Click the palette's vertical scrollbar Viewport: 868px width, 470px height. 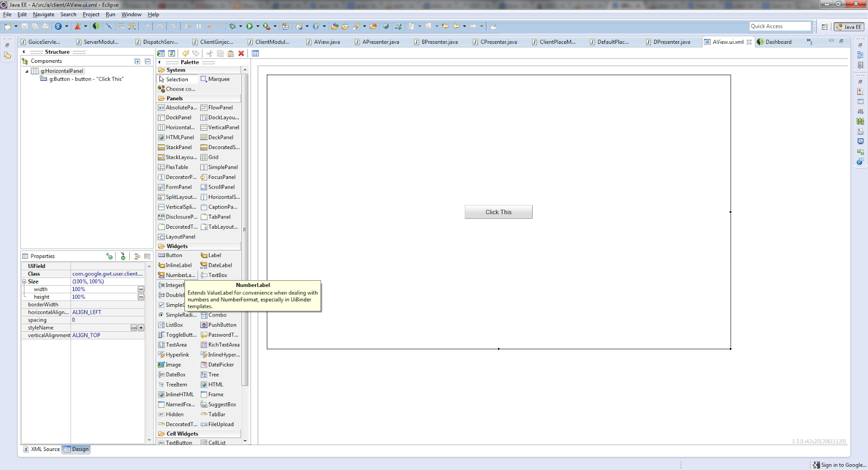point(245,230)
